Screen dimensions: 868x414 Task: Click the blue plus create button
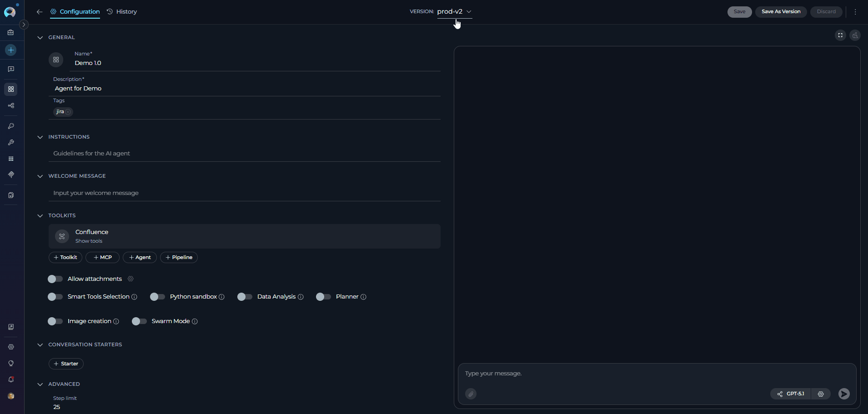click(11, 50)
